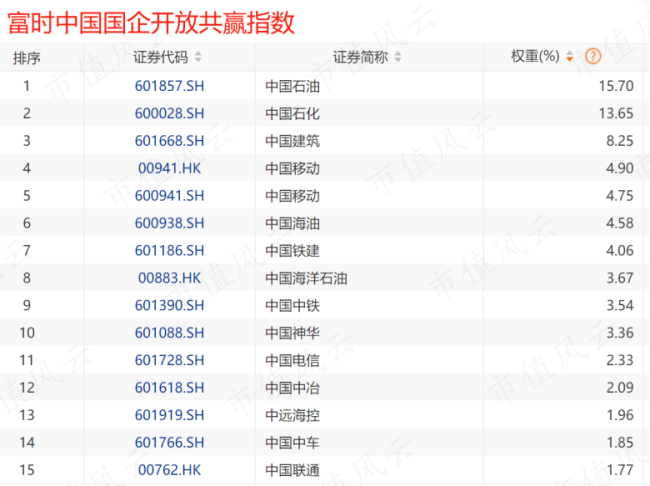Click rank number 10 in the 排序 column
The height and width of the screenshot is (486, 650).
coord(27,333)
